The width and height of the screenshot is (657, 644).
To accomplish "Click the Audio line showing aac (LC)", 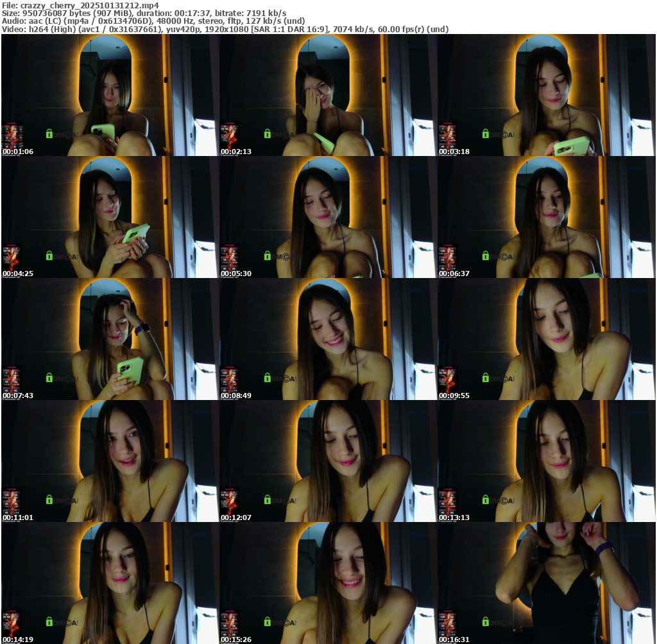I will tap(153, 21).
